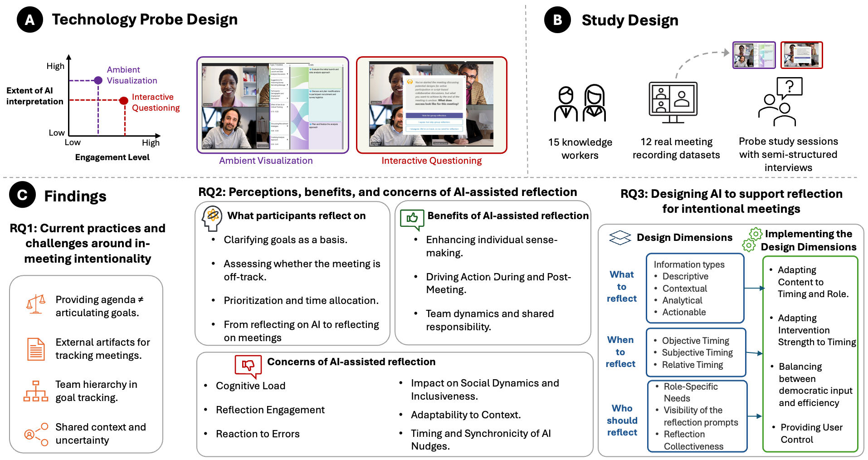Click the shared context network icon
Viewport: 868px width, 460px height.
pos(36,434)
